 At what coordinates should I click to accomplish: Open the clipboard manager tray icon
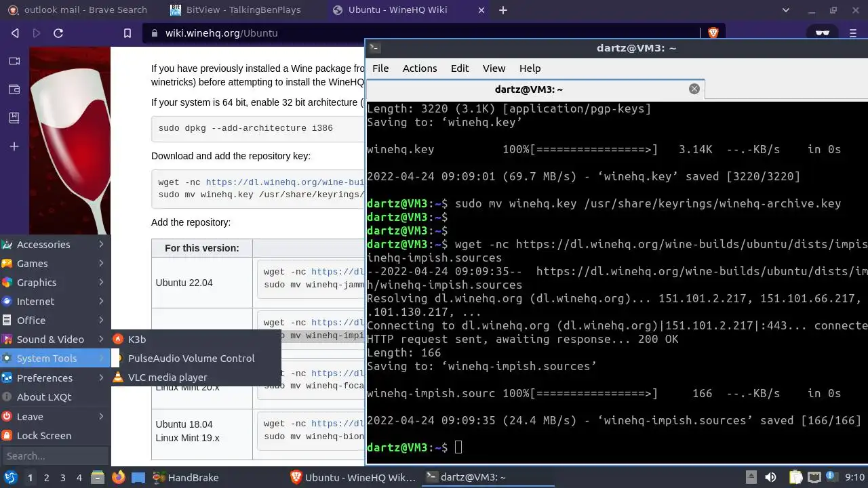click(796, 478)
